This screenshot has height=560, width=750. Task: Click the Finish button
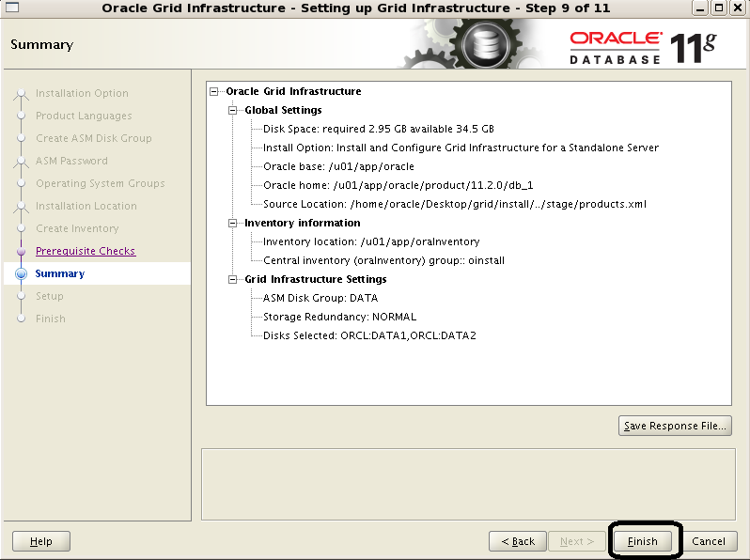(x=643, y=541)
